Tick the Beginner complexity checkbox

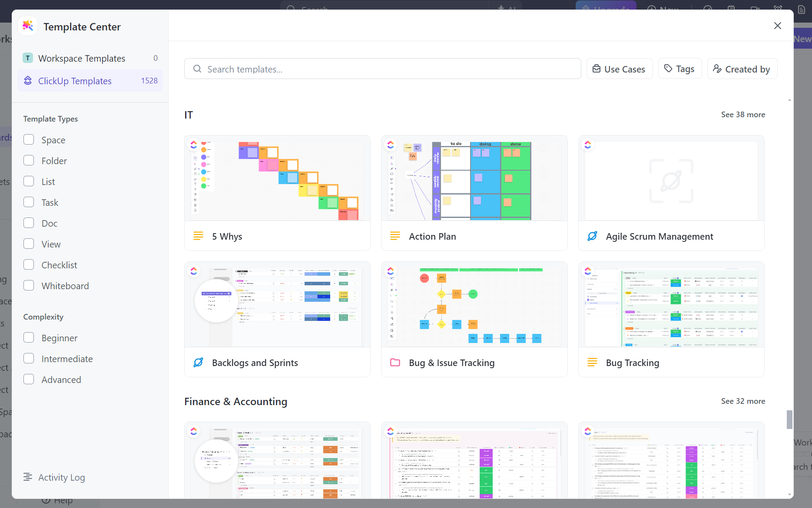(x=29, y=337)
